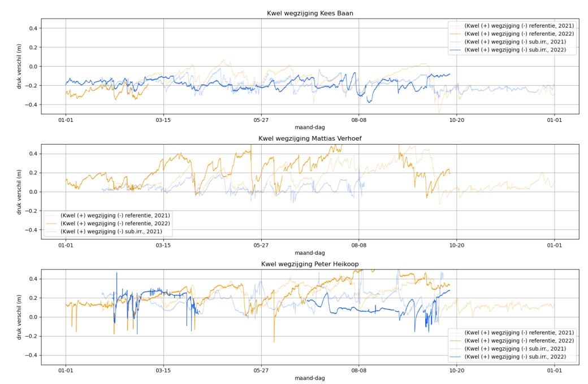Select referentie, 2021 legend entry in Peter Heikoop chart
588x384 pixels.
coord(519,333)
